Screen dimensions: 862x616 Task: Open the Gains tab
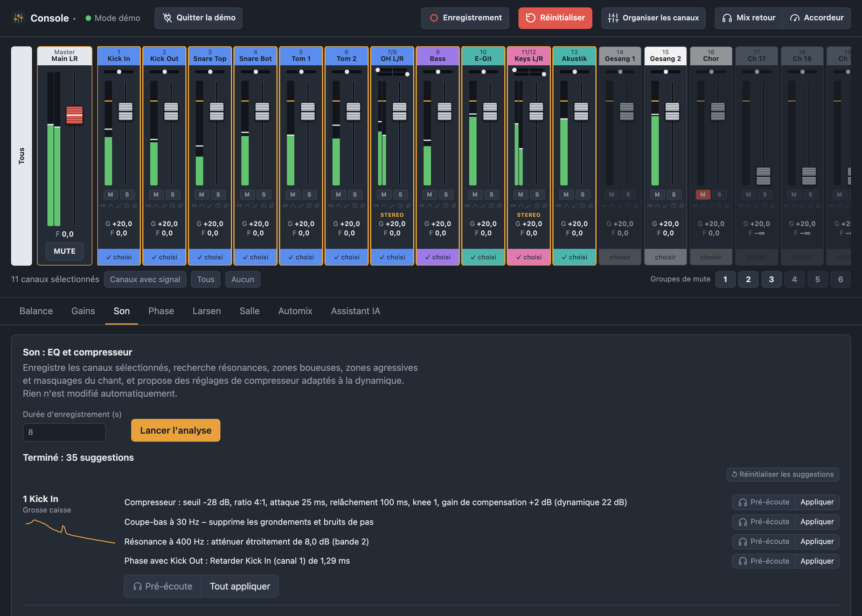83,311
